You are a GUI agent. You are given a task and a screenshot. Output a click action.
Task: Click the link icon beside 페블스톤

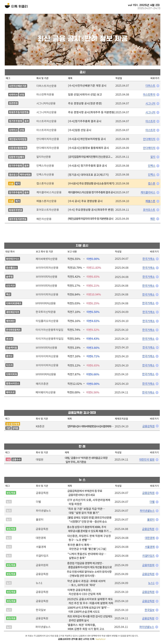(158, 201)
